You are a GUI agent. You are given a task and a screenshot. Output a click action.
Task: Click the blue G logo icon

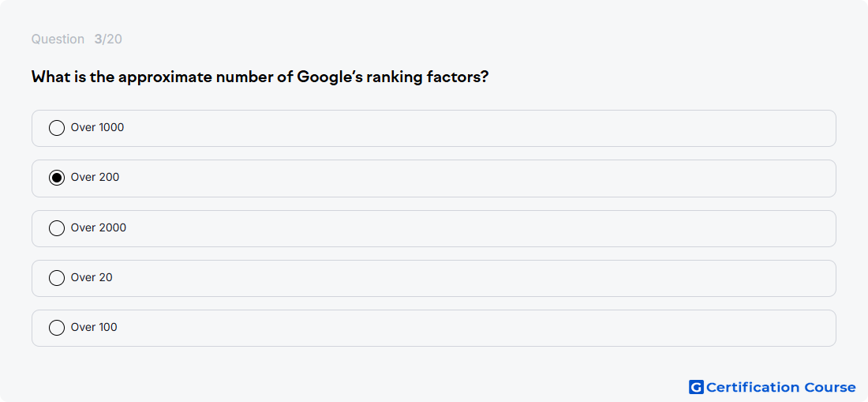[x=696, y=387]
